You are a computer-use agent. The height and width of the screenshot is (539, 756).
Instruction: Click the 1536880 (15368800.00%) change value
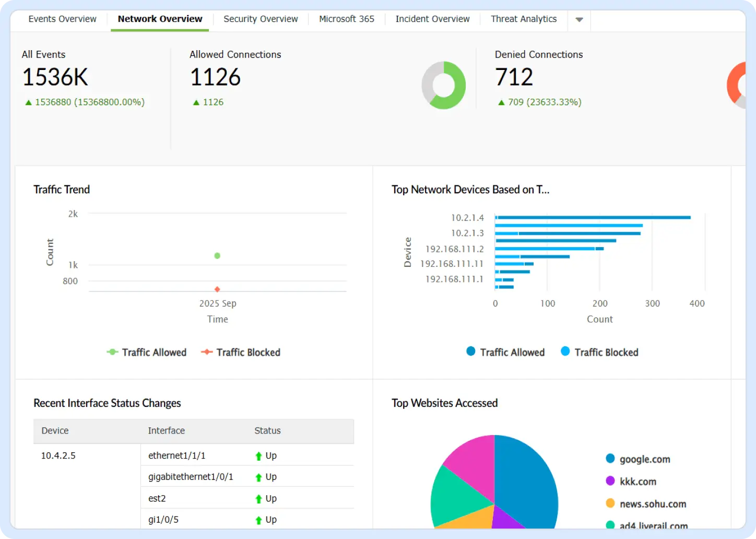click(x=90, y=102)
